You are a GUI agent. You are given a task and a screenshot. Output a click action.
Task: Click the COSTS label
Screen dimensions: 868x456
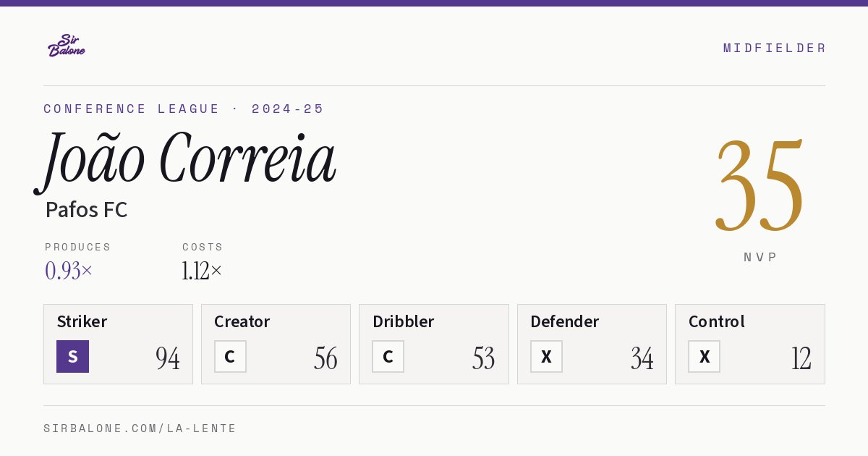(203, 247)
